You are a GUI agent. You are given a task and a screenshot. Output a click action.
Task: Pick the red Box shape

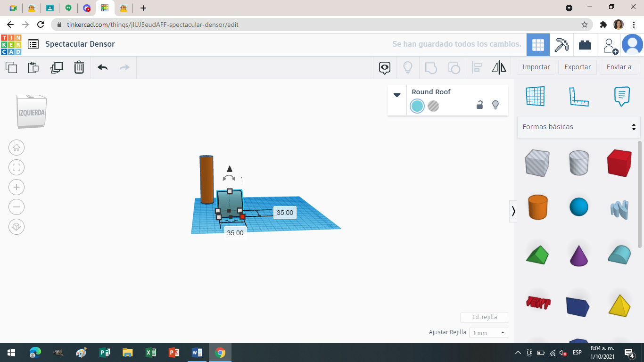(619, 163)
